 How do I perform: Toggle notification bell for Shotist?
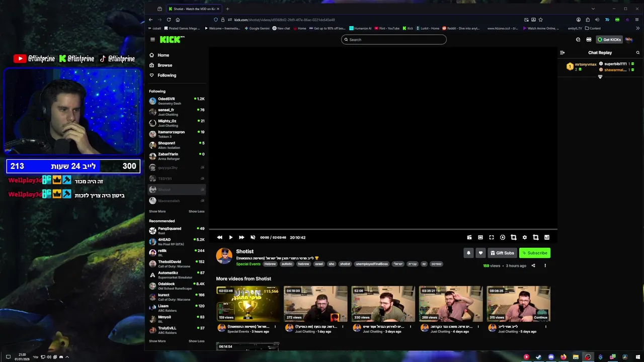[x=468, y=253]
